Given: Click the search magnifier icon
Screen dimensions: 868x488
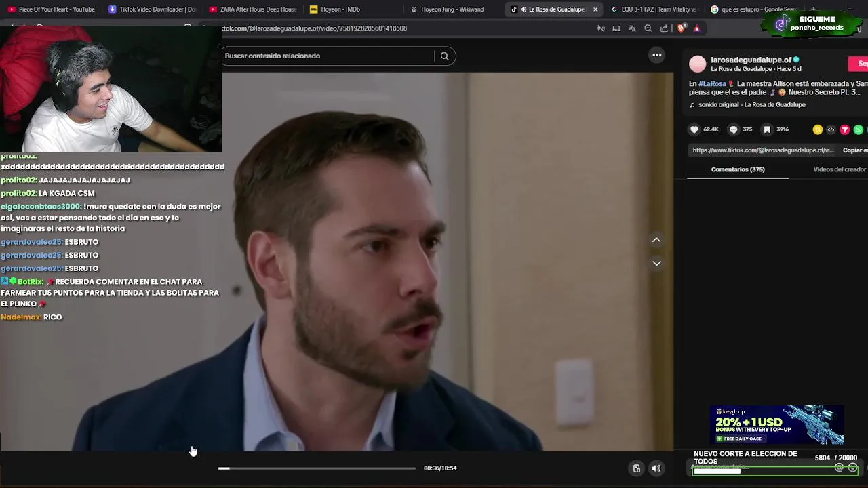Looking at the screenshot, I should (444, 56).
